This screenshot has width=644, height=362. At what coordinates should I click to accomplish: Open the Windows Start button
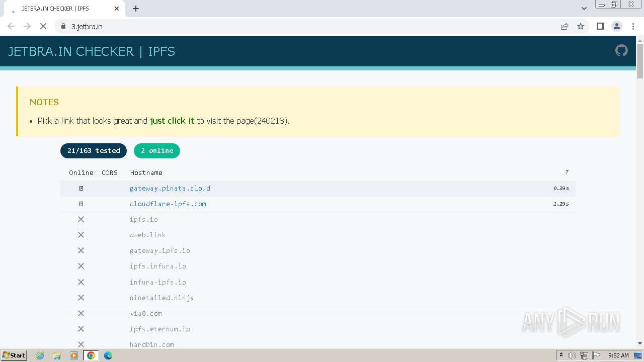[x=14, y=355]
